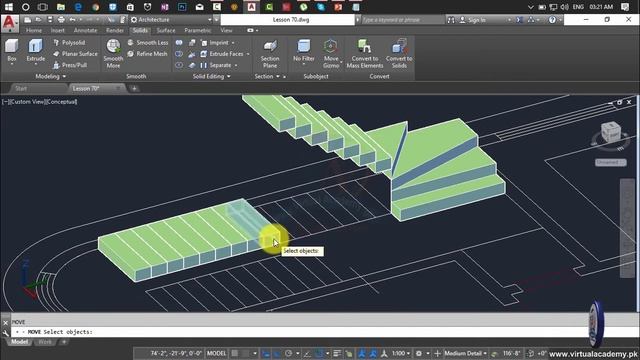Screen dimensions: 640x360
Task: Select the Model layout tab
Action: (x=19, y=342)
